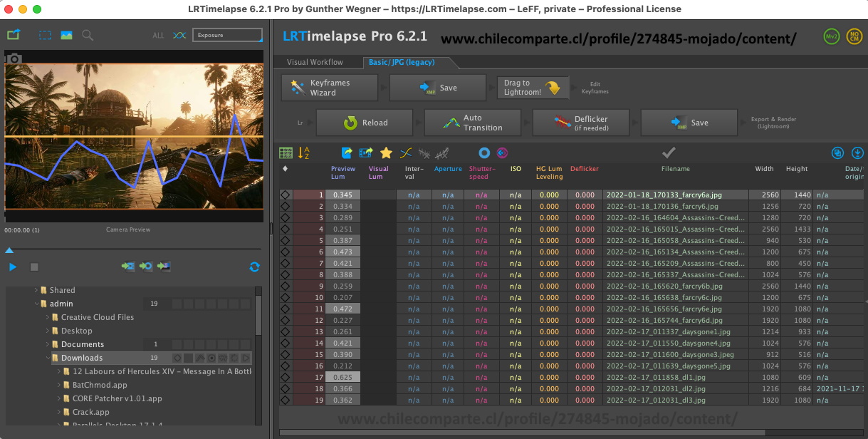Click the Reload button
Image resolution: width=868 pixels, height=439 pixels.
pyautogui.click(x=364, y=123)
